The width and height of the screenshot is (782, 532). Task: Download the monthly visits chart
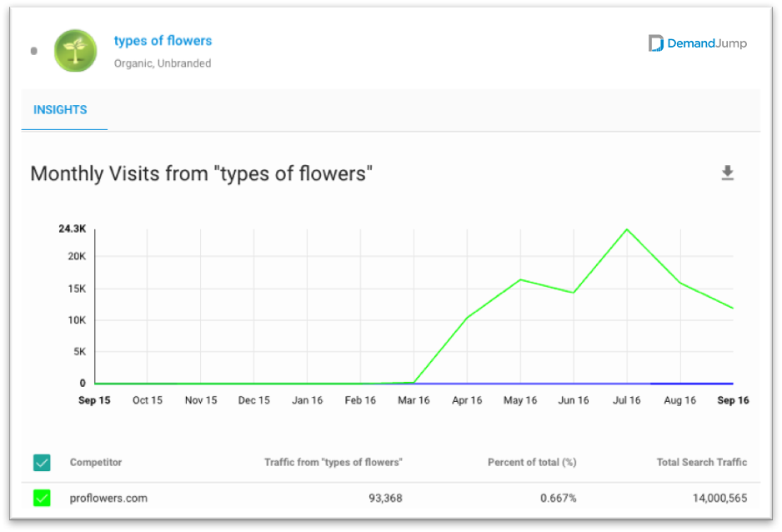point(727,173)
